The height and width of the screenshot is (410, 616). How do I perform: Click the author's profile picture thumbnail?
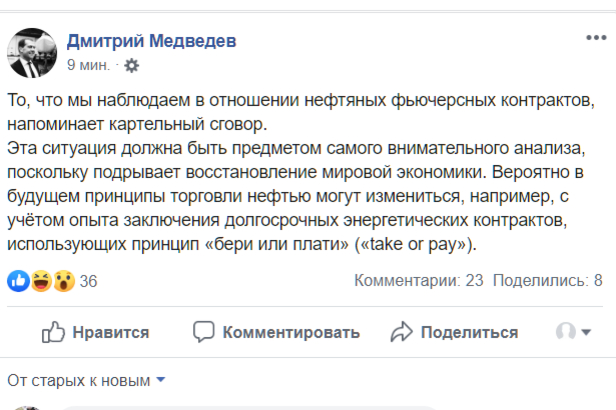32,53
